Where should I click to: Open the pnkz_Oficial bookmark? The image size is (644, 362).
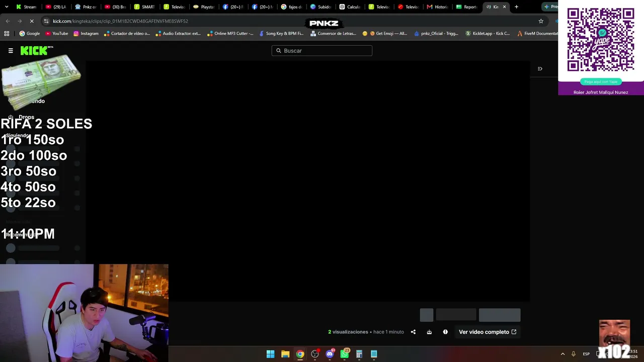tap(436, 34)
